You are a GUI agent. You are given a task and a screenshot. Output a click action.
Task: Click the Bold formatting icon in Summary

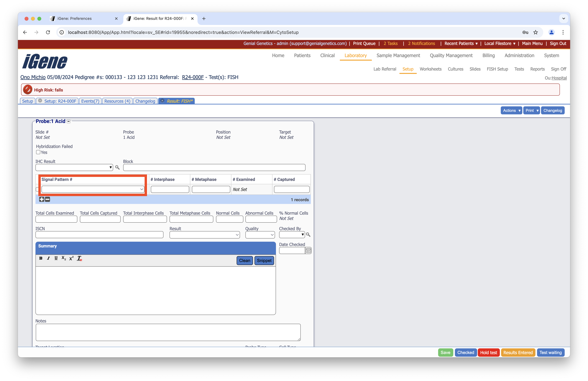click(41, 258)
